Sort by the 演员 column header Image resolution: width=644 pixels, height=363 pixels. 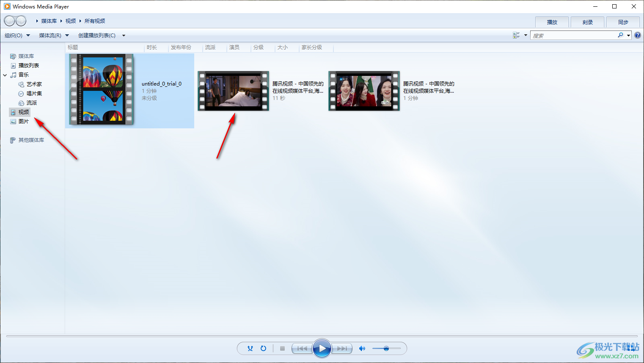click(x=234, y=47)
